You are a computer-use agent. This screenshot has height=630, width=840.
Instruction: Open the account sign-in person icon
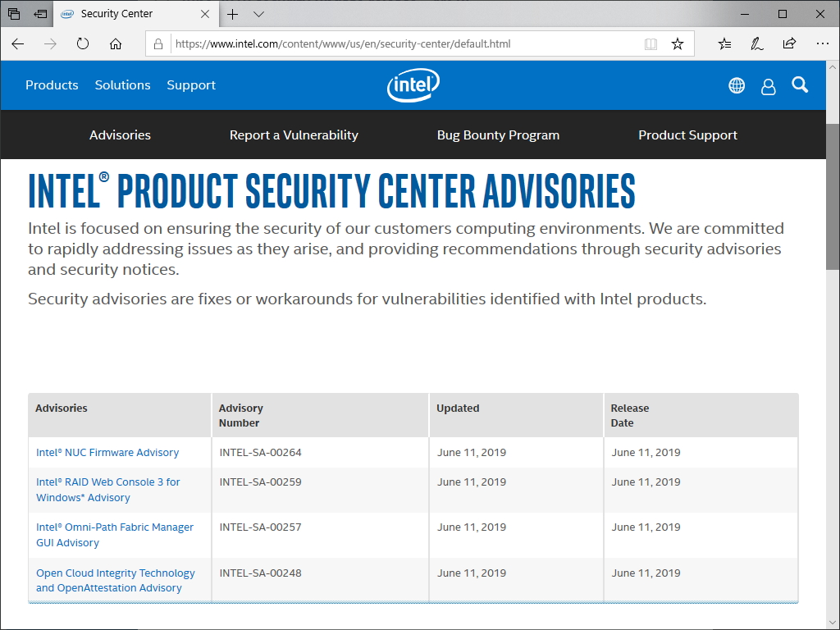pyautogui.click(x=768, y=85)
